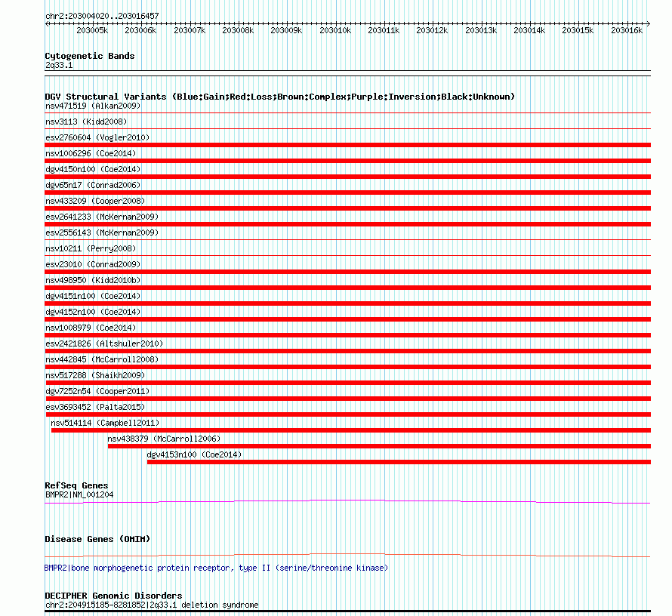Viewport: 672px width, 616px height.
Task: Click the esv2421826 (Altshuler2010) variant label
Action: click(104, 343)
